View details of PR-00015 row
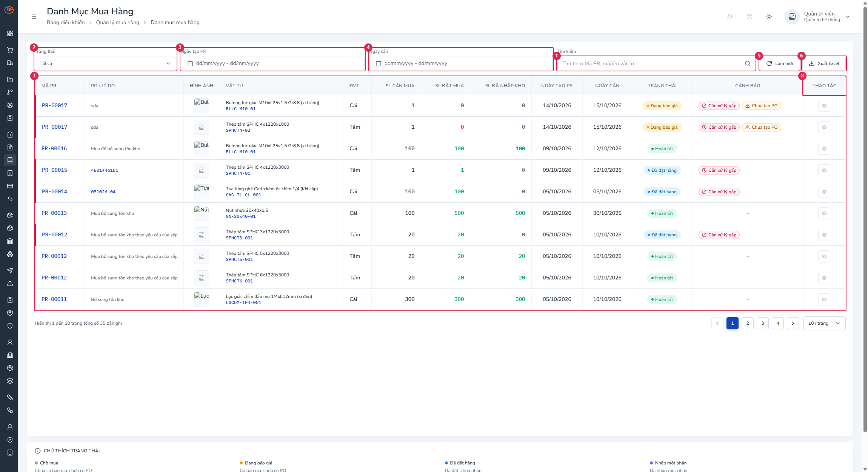 click(x=824, y=170)
